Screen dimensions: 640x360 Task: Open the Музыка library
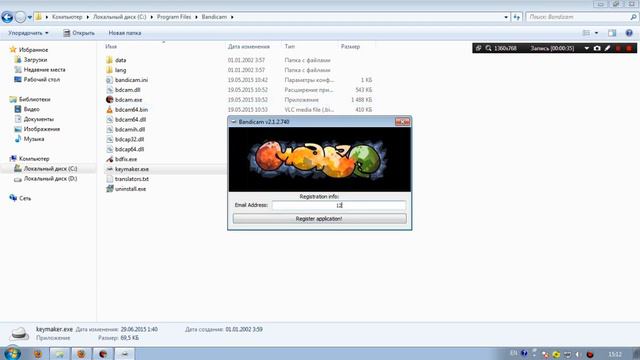[34, 139]
